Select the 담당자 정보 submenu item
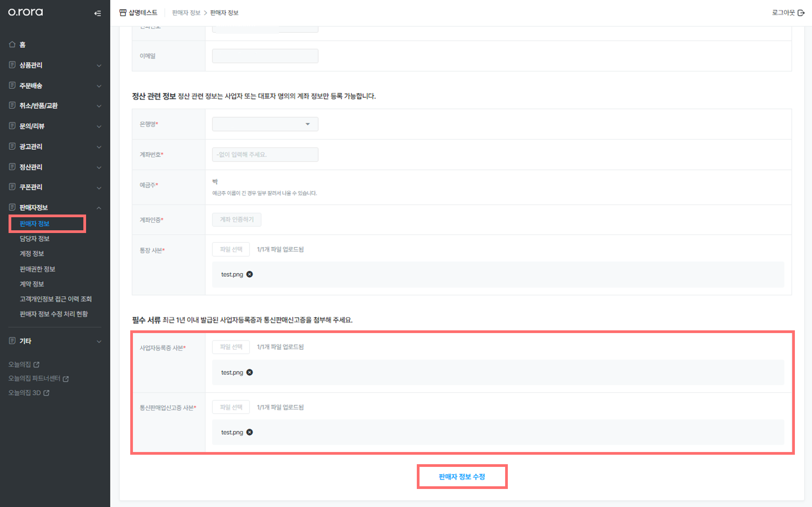812x507 pixels. pos(35,238)
